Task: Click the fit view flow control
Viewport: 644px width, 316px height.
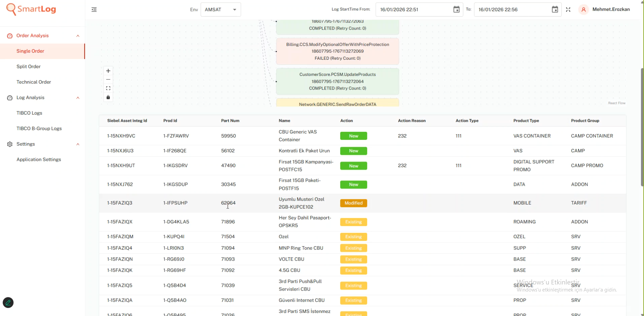Action: (x=108, y=88)
